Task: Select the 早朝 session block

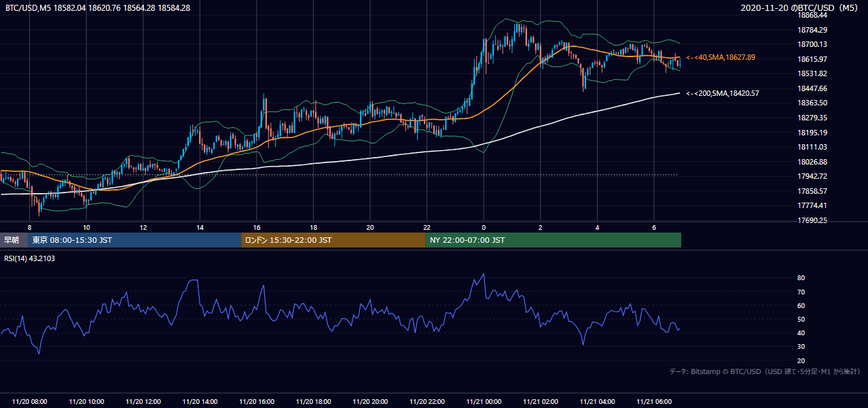Action: pyautogui.click(x=14, y=240)
